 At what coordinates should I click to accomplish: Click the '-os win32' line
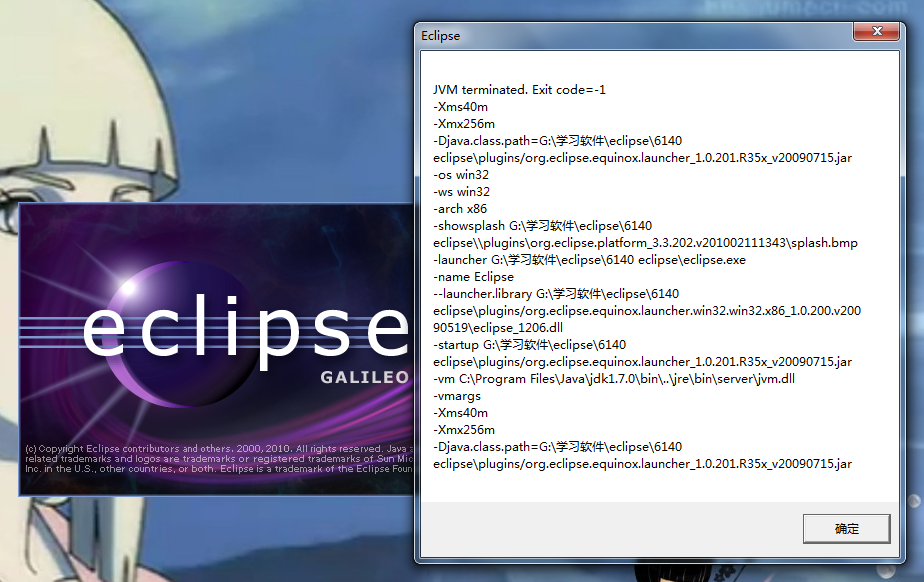click(461, 175)
